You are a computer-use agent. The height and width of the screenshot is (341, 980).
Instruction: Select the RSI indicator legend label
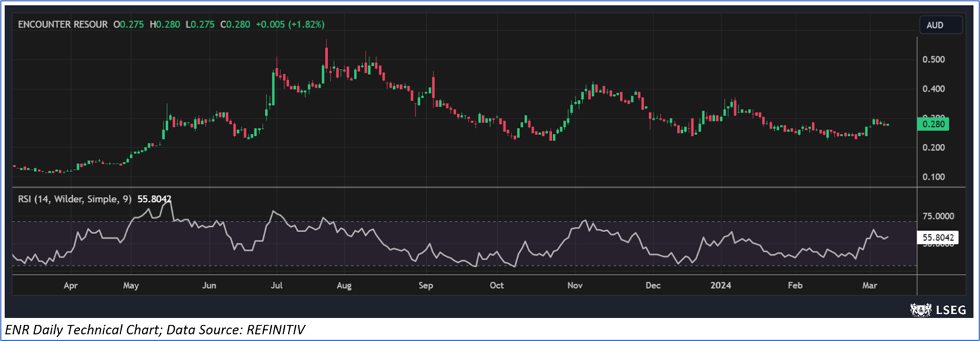point(75,199)
